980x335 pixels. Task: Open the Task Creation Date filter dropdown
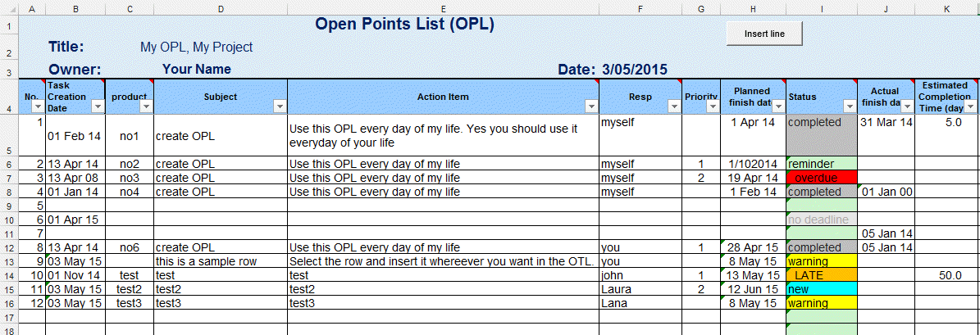coord(98,106)
